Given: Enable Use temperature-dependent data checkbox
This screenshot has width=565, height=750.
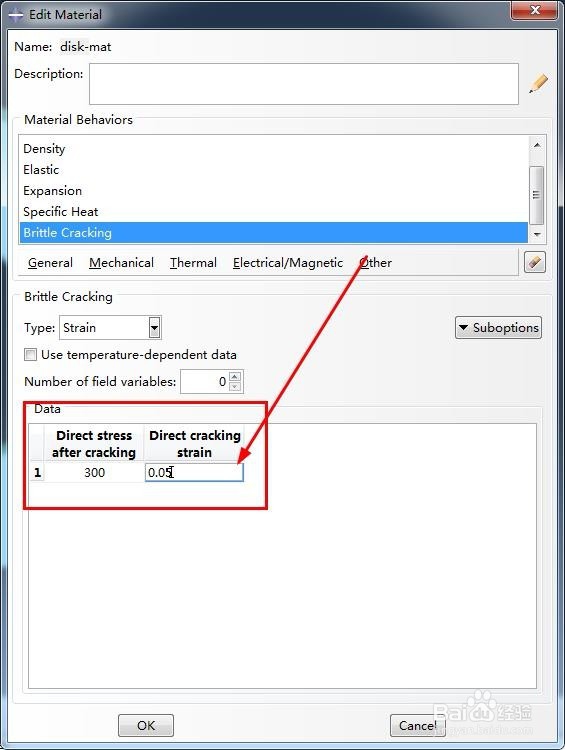Looking at the screenshot, I should click(30, 354).
